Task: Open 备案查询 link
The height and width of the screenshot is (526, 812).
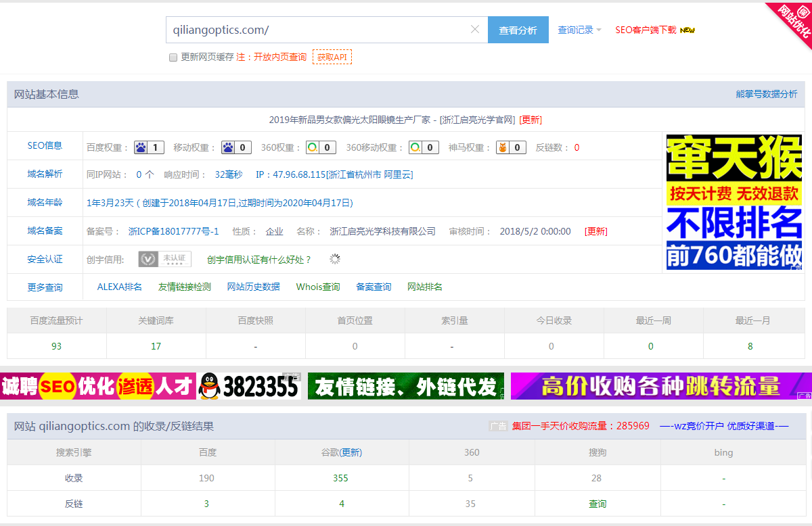Action: point(374,287)
